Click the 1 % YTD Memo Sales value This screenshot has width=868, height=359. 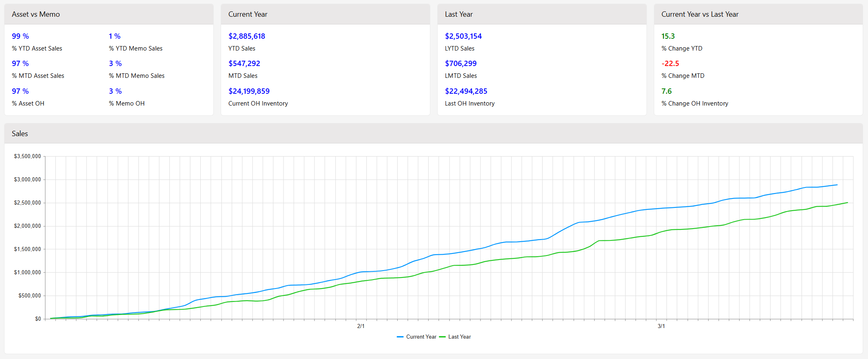point(115,36)
